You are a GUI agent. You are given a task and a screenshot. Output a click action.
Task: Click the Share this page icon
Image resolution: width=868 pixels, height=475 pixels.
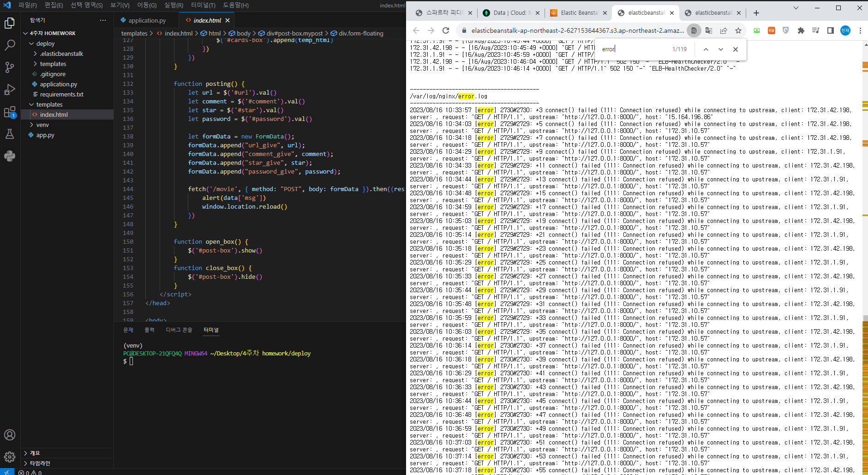(724, 30)
